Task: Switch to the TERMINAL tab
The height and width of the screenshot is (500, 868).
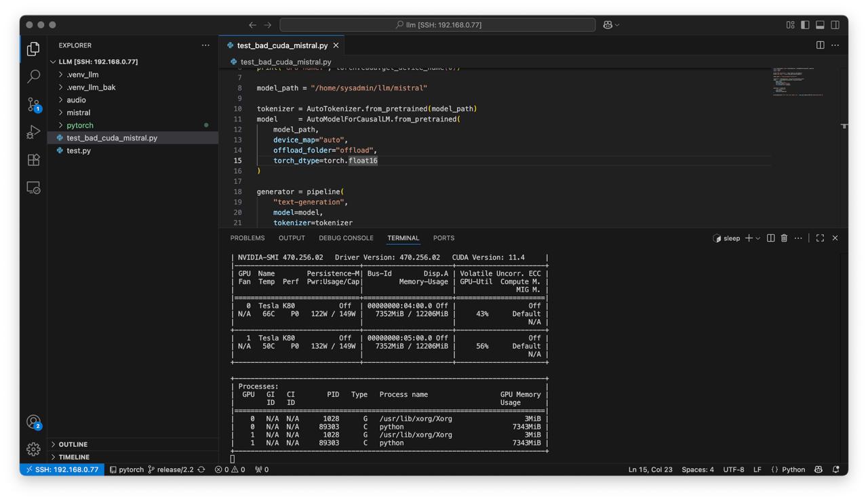Action: click(403, 238)
